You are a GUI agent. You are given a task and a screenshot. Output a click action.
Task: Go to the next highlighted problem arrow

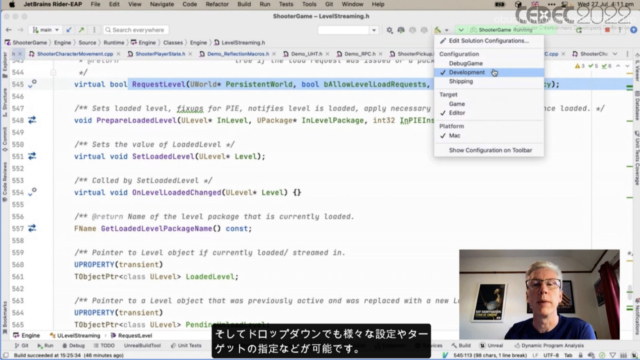point(627,66)
